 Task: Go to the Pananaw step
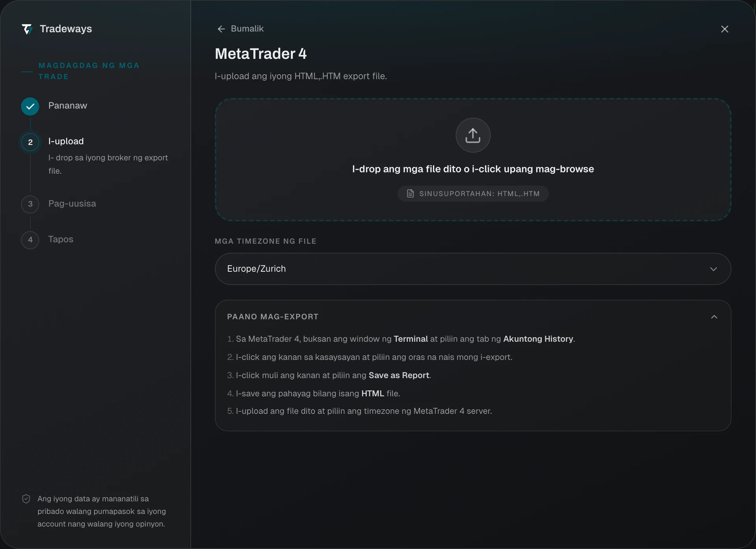tap(68, 106)
